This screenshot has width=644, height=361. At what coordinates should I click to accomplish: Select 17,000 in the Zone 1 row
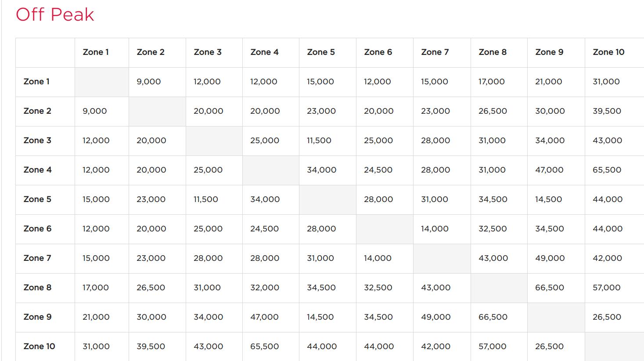pos(492,82)
